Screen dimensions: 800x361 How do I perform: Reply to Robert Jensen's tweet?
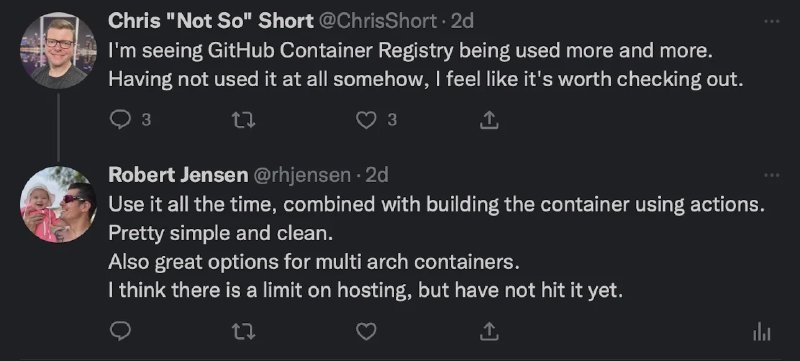pos(120,332)
